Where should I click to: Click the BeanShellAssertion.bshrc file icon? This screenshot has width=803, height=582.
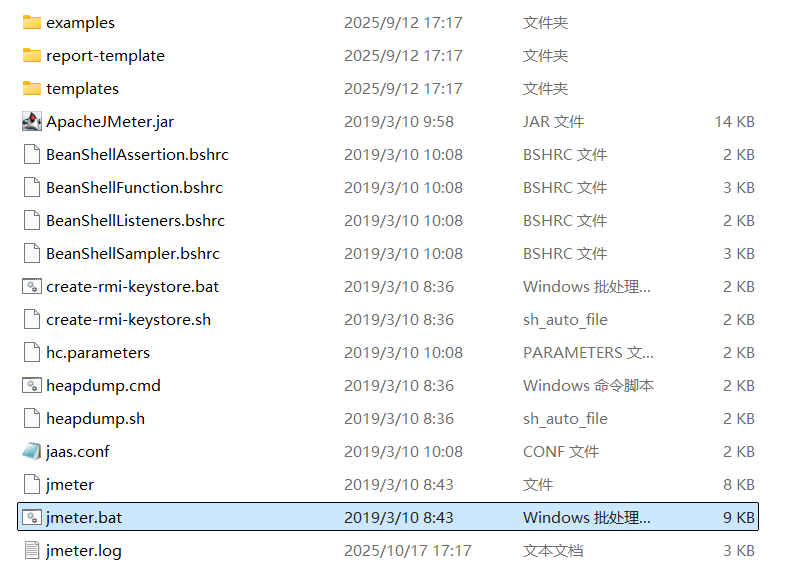point(31,154)
